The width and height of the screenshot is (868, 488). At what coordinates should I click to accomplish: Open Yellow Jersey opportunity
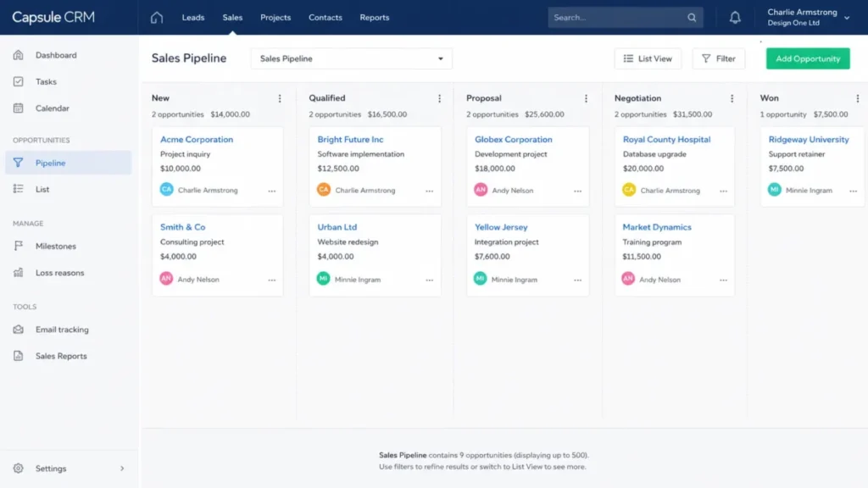pos(501,227)
